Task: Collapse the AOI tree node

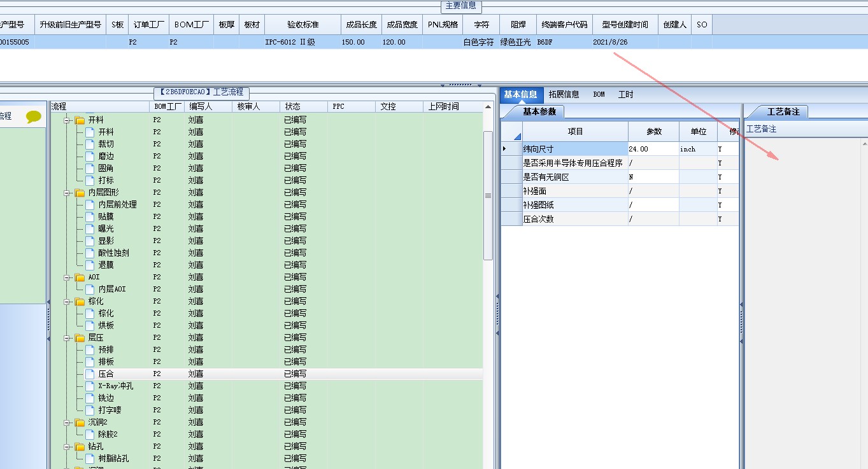Action: tap(67, 277)
